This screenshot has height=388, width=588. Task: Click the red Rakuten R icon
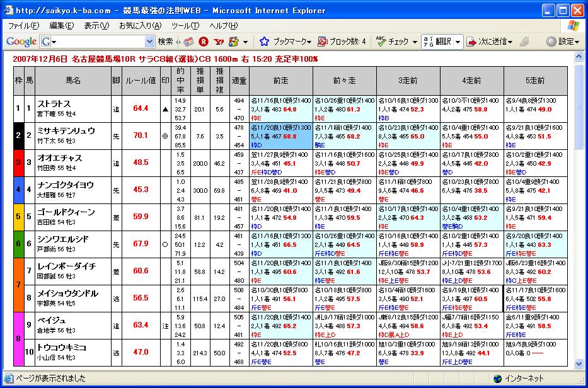(x=204, y=42)
